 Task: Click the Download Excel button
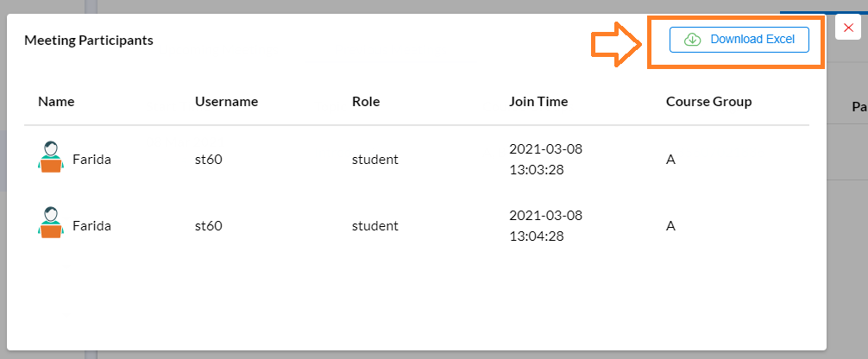click(739, 40)
